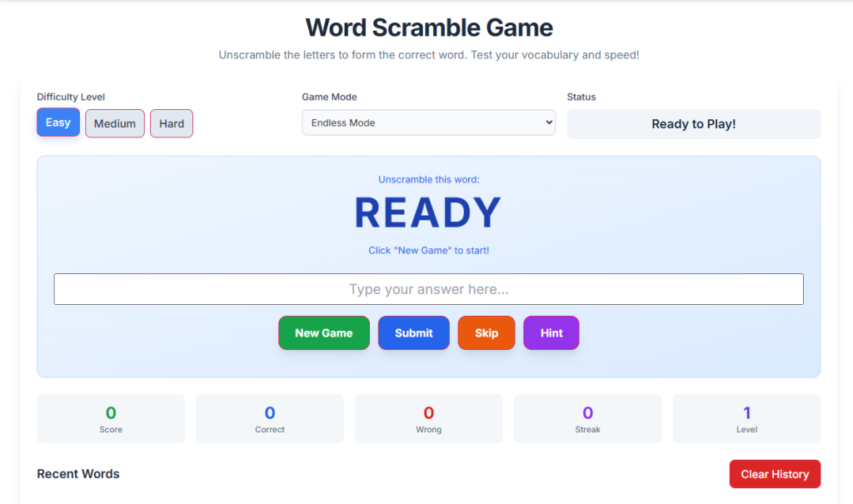Click the answer text input field
The width and height of the screenshot is (853, 504).
pyautogui.click(x=428, y=288)
